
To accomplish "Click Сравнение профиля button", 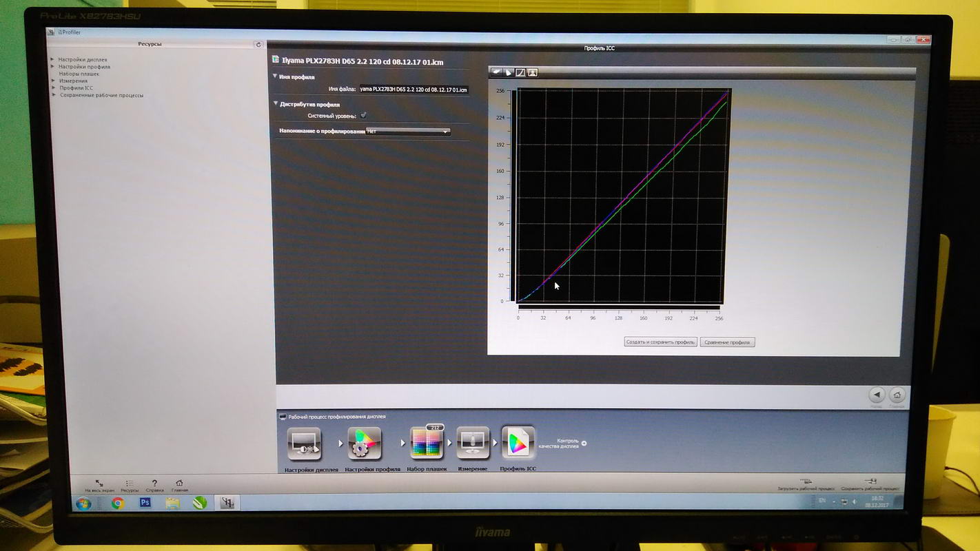I will [728, 342].
